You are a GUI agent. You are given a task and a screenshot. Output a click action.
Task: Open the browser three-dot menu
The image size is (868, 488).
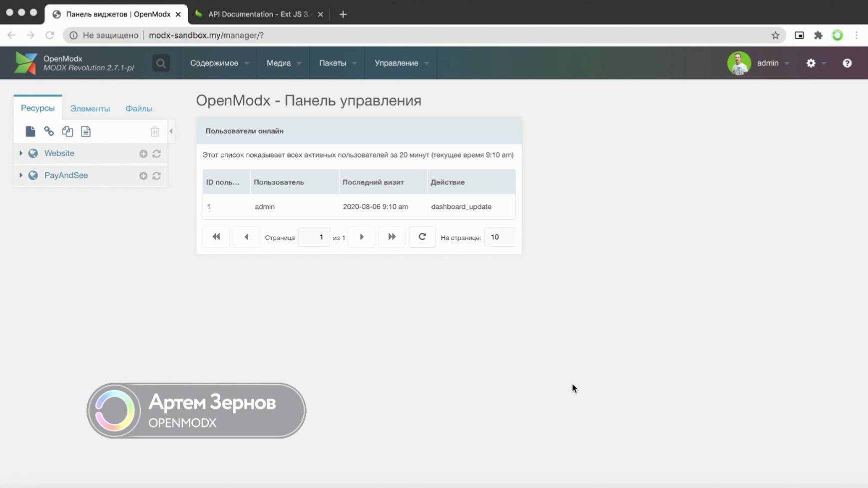[856, 35]
